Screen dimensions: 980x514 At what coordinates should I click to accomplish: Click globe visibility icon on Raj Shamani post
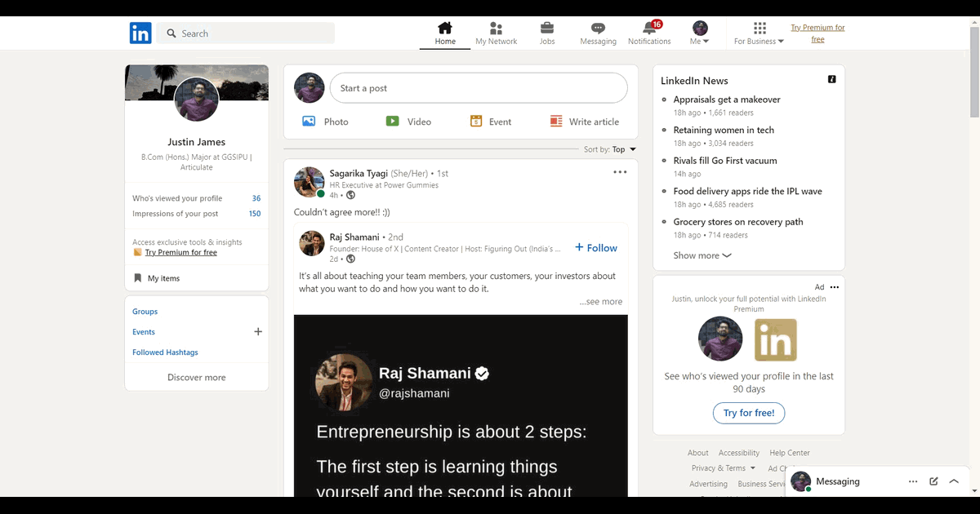coord(350,259)
